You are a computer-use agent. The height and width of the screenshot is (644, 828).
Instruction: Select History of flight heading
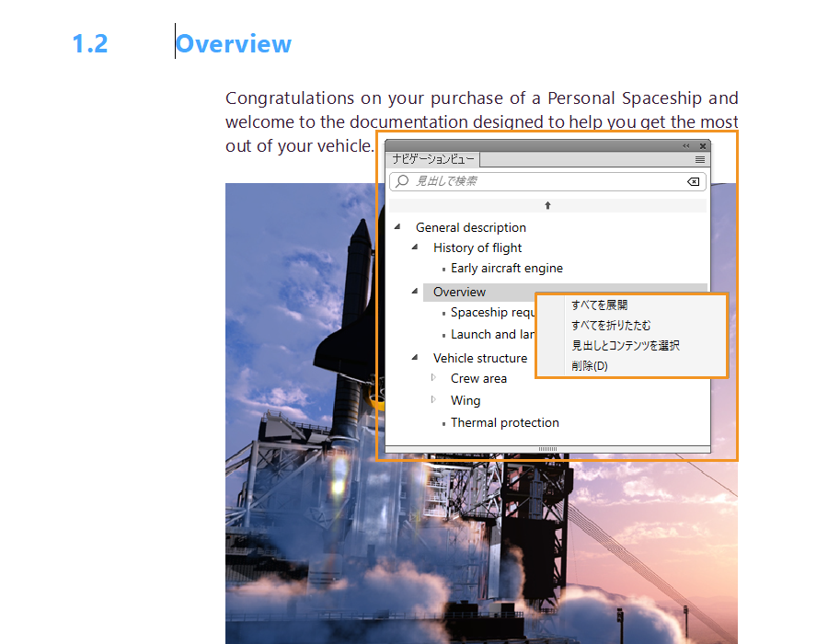[x=477, y=247]
